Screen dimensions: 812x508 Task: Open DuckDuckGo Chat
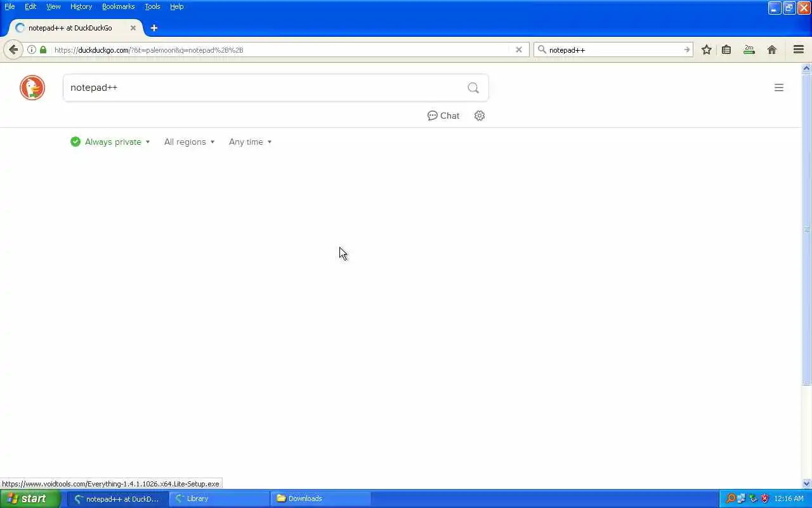click(x=443, y=116)
